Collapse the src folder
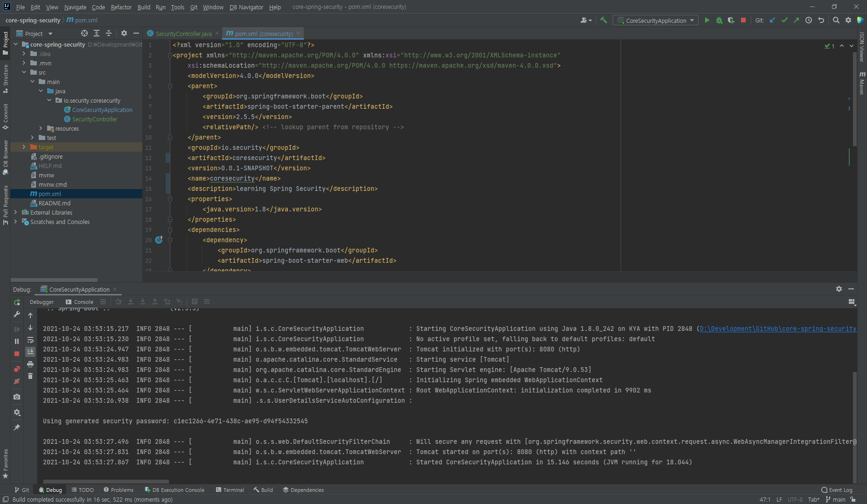 pos(24,72)
